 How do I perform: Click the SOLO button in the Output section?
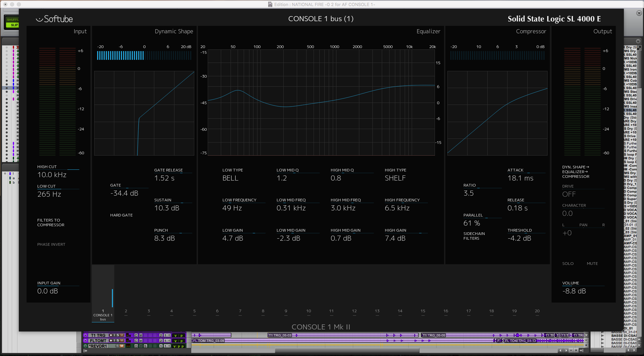(568, 264)
